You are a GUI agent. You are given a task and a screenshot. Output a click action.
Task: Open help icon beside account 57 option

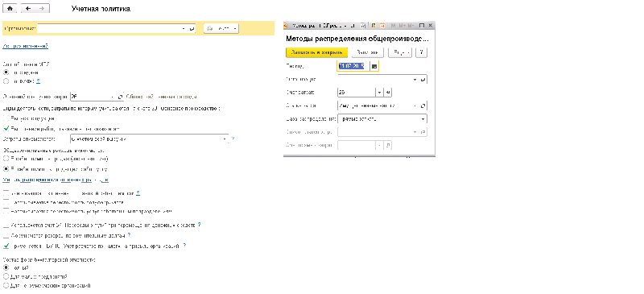pos(200,225)
